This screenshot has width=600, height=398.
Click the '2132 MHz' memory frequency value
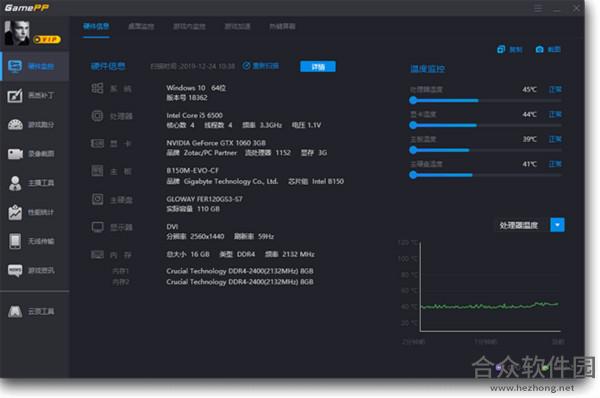point(298,254)
